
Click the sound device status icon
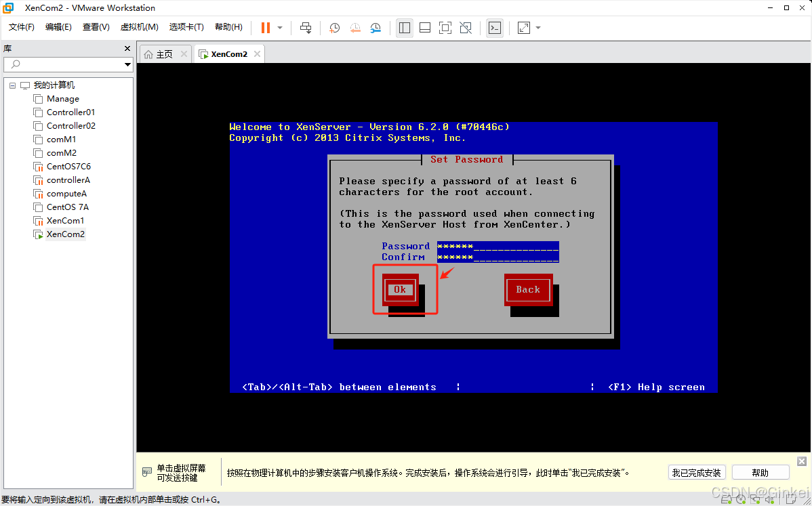tap(769, 500)
